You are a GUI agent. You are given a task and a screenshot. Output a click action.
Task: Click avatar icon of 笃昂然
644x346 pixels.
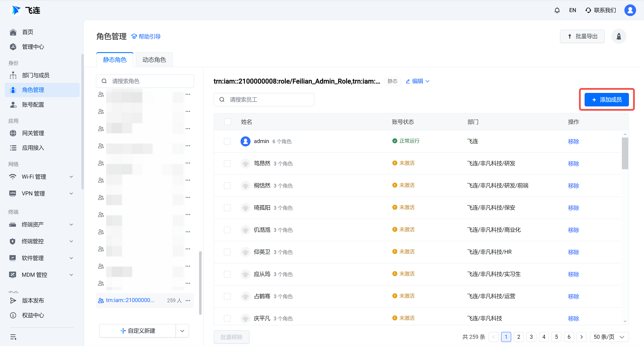point(245,164)
